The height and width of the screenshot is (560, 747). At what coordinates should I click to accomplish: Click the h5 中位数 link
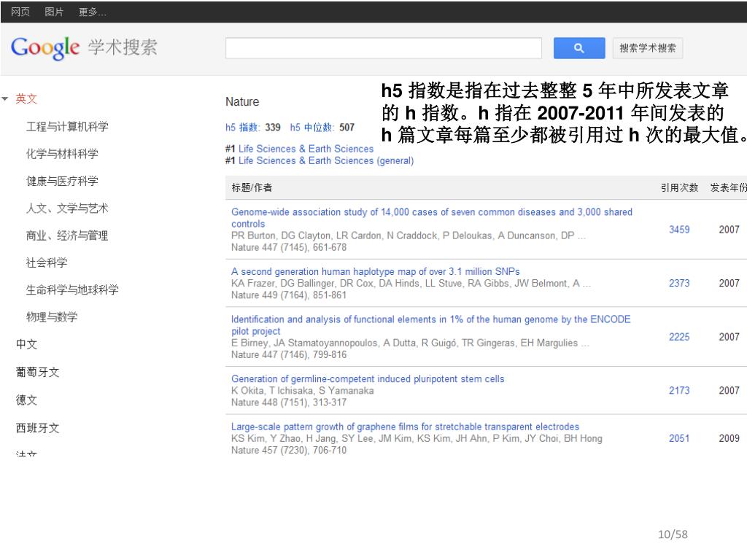[312, 127]
